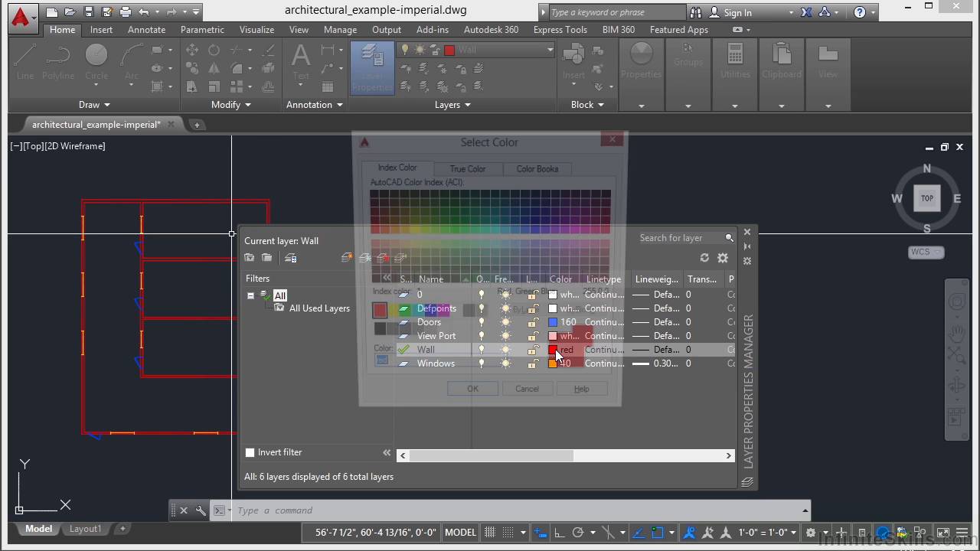
Task: Toggle lock icon for Windows layer
Action: [532, 364]
